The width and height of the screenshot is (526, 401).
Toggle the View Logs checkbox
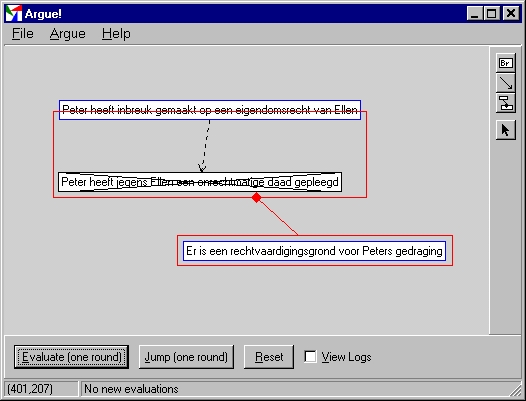[310, 356]
